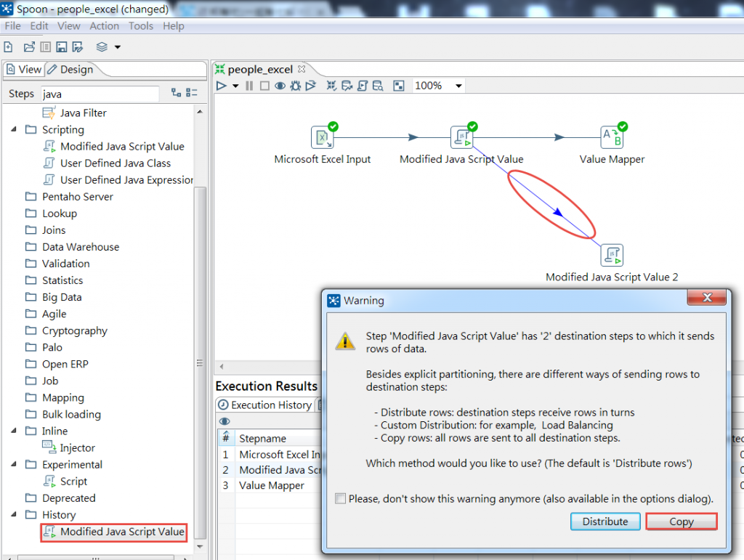Image resolution: width=744 pixels, height=560 pixels.
Task: Click the Save As toolbar icon
Action: click(x=77, y=46)
